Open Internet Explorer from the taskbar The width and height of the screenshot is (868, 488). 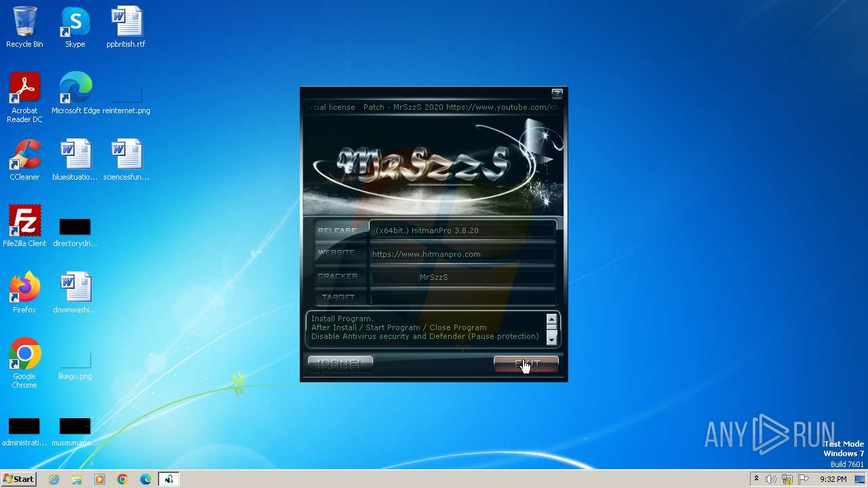pos(54,479)
